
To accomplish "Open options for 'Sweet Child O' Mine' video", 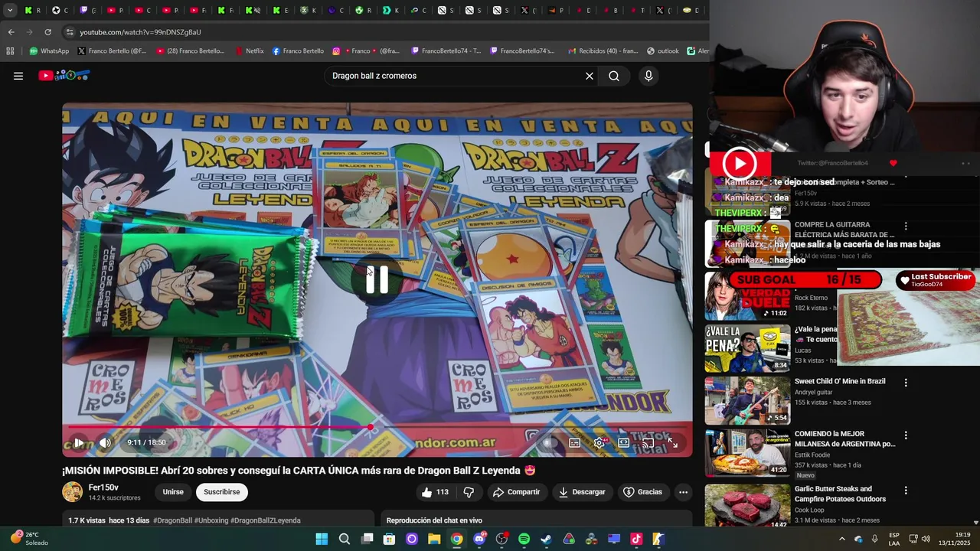I will (906, 383).
